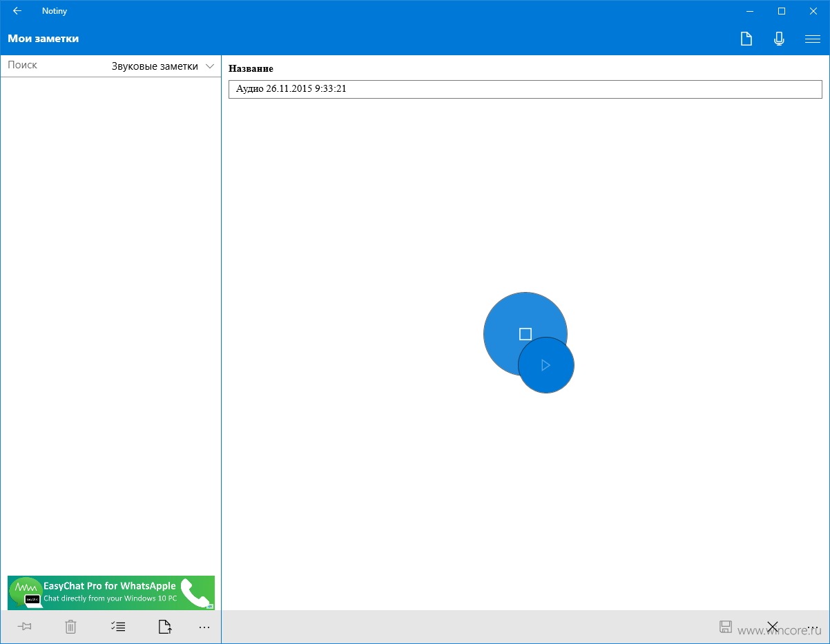Go back using the arrow in title bar
Viewport: 830px width, 644px height.
(17, 11)
